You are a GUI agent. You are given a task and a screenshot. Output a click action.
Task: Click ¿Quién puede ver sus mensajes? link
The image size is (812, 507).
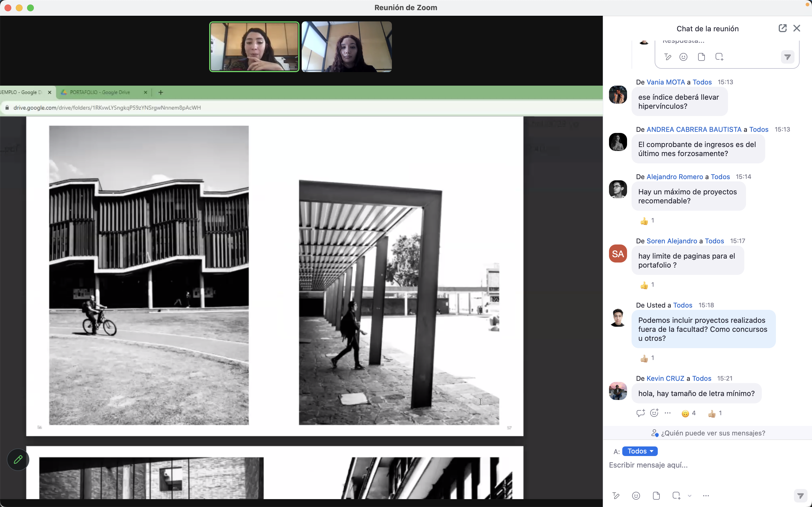pyautogui.click(x=713, y=433)
